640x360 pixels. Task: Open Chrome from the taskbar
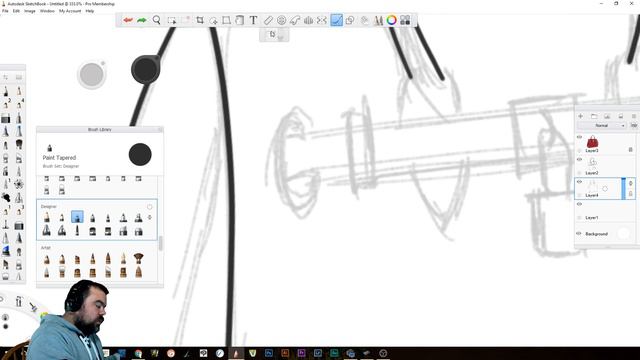pyautogui.click(x=138, y=353)
